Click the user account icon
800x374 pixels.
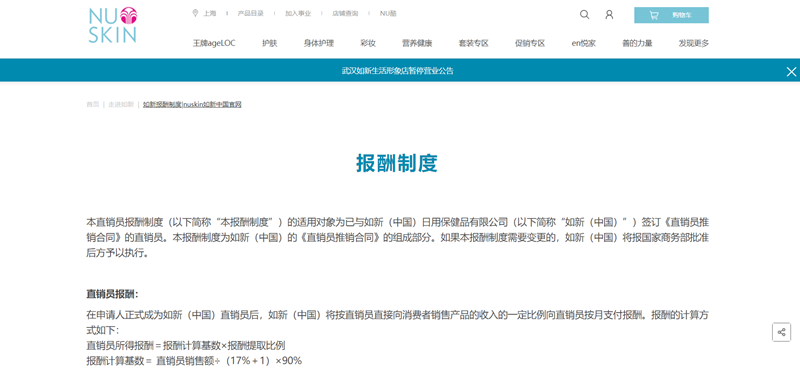pos(609,15)
